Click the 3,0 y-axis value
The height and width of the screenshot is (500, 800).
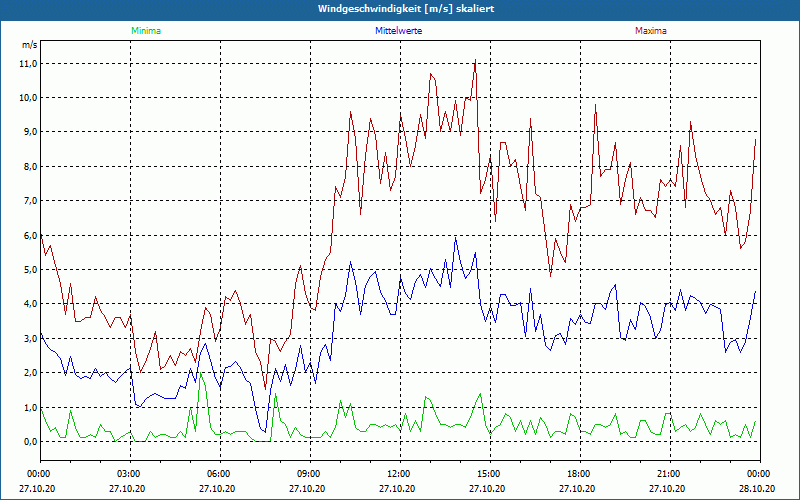(30, 338)
